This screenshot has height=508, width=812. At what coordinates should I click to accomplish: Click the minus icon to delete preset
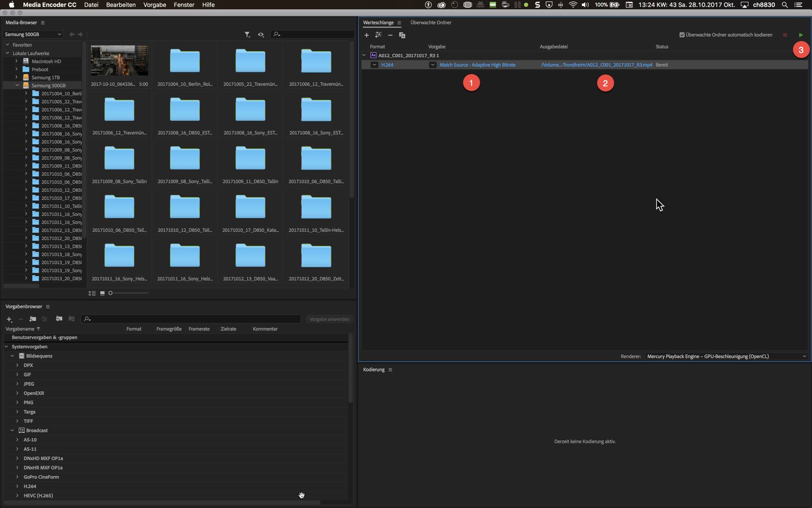pyautogui.click(x=20, y=319)
